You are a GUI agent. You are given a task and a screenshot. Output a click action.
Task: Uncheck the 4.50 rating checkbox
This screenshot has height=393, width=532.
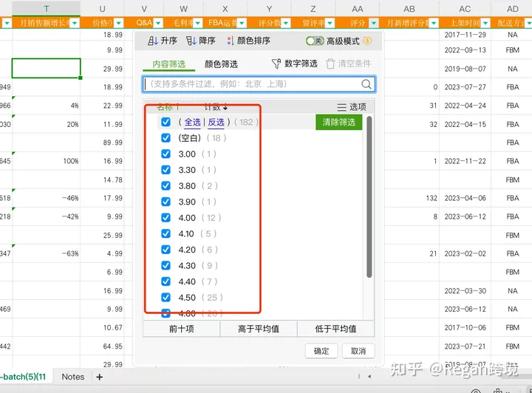[166, 298]
